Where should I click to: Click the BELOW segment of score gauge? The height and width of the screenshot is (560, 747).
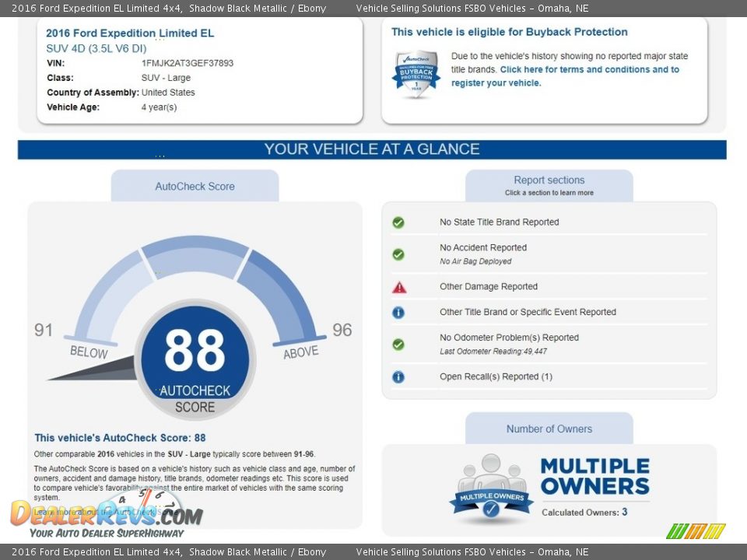(x=110, y=296)
